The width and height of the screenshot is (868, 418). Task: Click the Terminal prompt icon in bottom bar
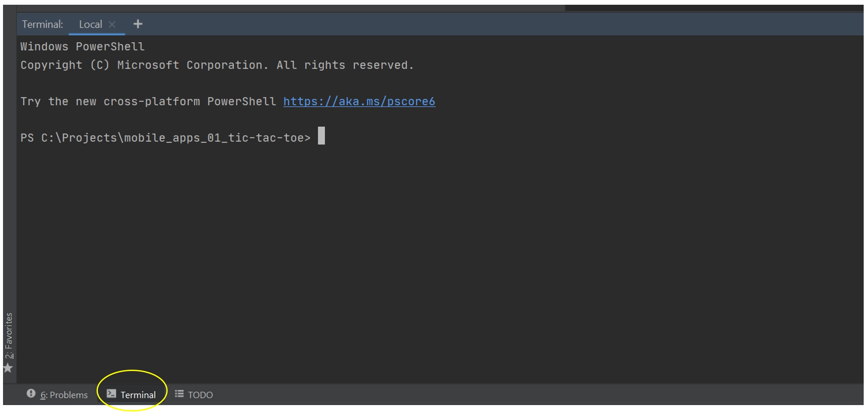pos(111,393)
